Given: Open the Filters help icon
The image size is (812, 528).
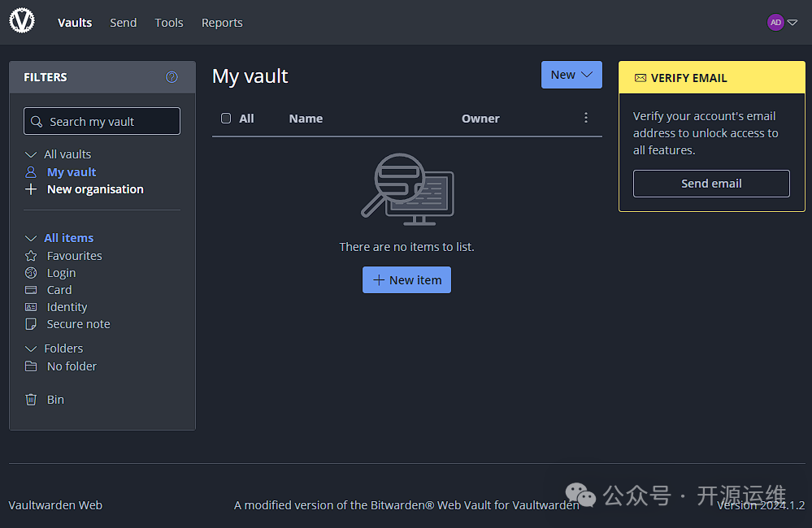Looking at the screenshot, I should click(x=172, y=76).
